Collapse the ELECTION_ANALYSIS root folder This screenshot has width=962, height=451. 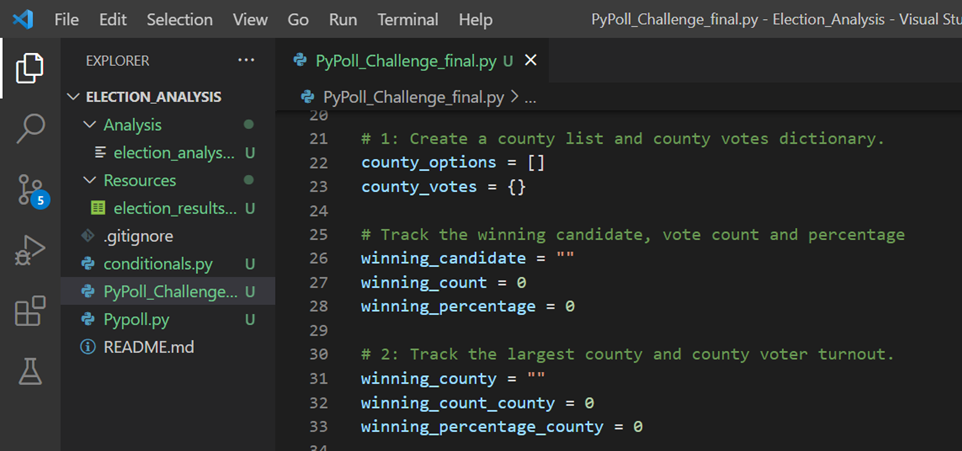(74, 97)
